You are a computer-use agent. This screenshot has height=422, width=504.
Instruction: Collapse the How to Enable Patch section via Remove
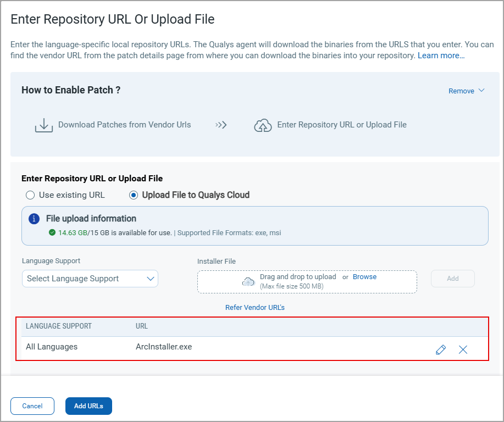461,91
